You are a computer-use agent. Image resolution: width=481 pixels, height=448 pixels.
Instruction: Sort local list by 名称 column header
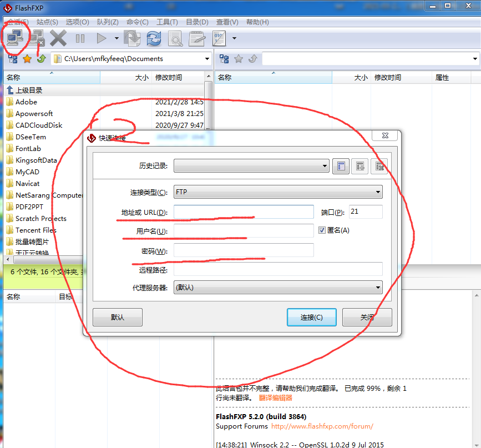(x=52, y=78)
